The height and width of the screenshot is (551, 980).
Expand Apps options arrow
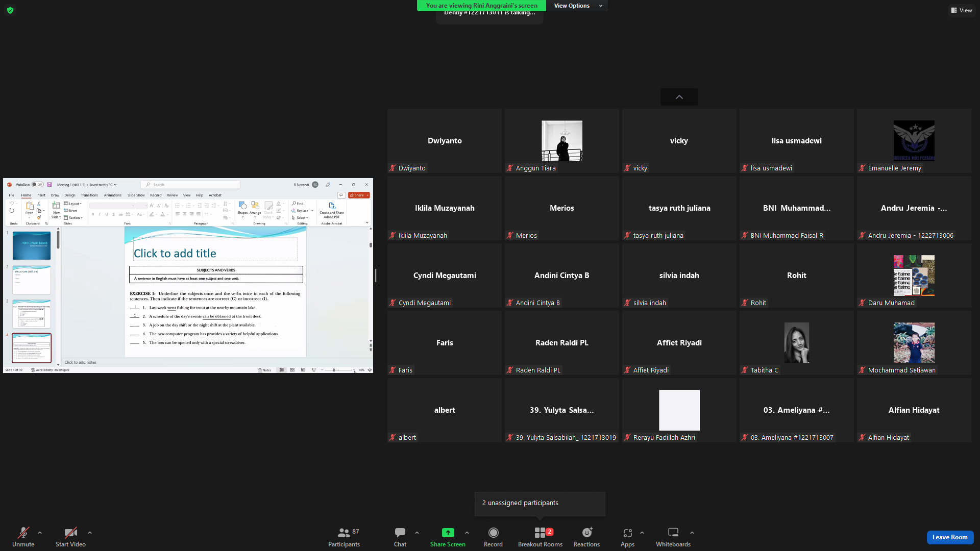[642, 533]
